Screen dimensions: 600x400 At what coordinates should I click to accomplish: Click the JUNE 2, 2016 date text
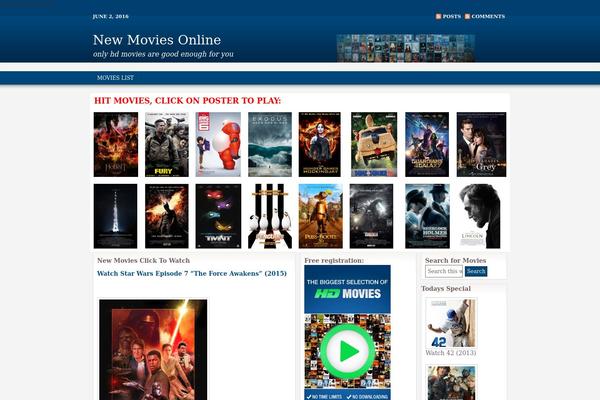(x=111, y=16)
